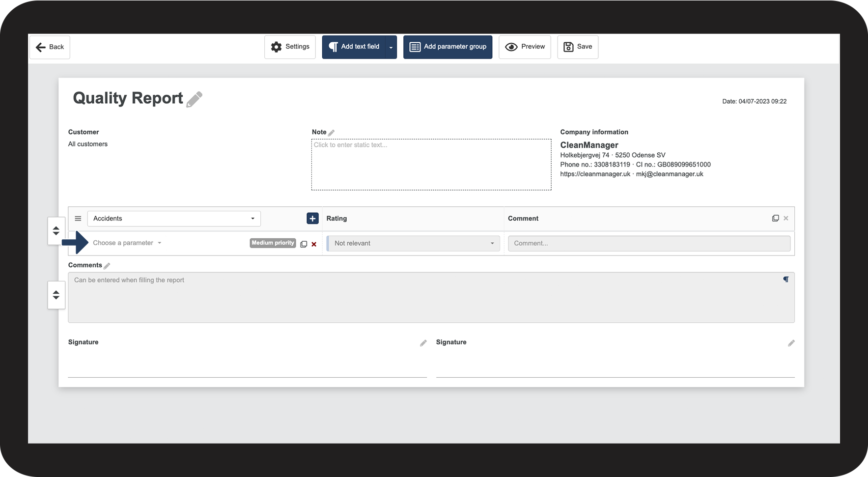Remove the Accidents parameter group
The image size is (868, 477).
[786, 218]
